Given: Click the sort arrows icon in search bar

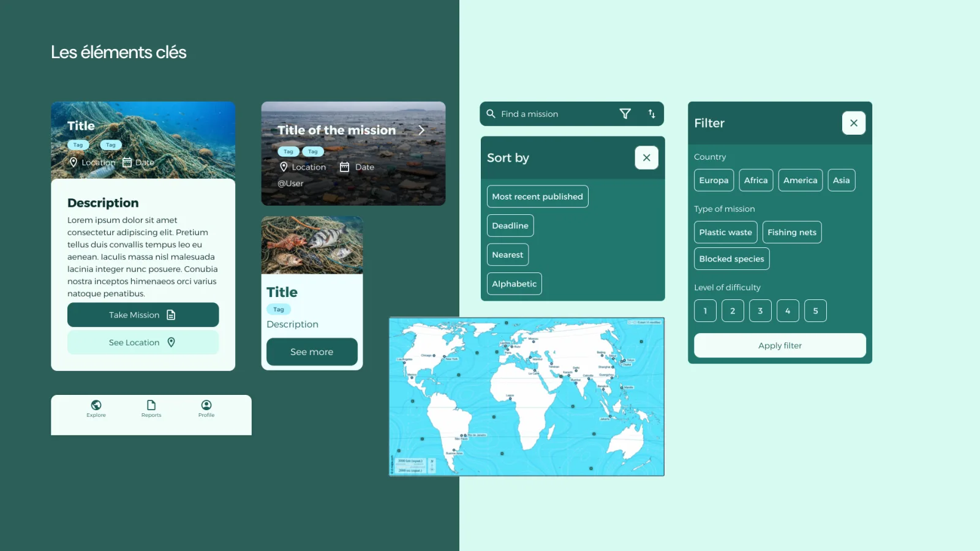Looking at the screenshot, I should (x=652, y=114).
